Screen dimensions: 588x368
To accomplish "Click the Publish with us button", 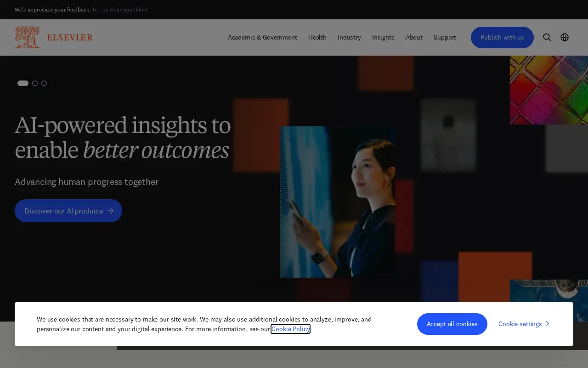I will click(x=502, y=37).
